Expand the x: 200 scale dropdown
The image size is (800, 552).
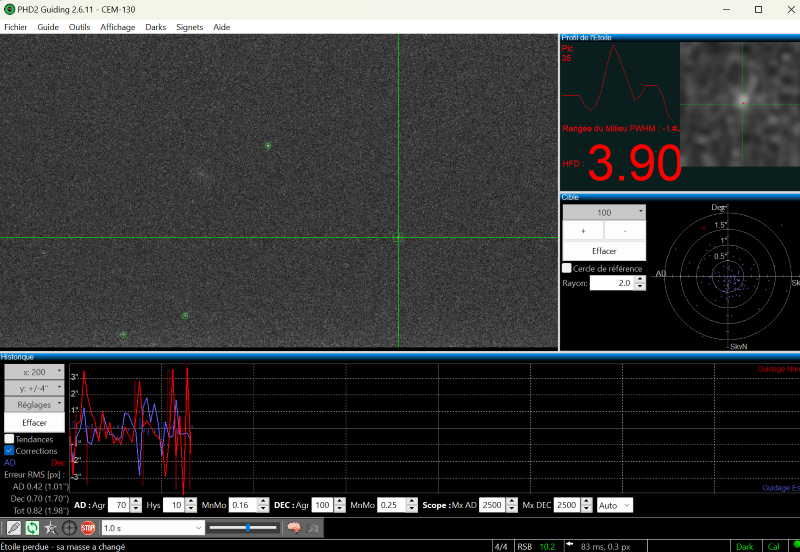click(x=34, y=371)
